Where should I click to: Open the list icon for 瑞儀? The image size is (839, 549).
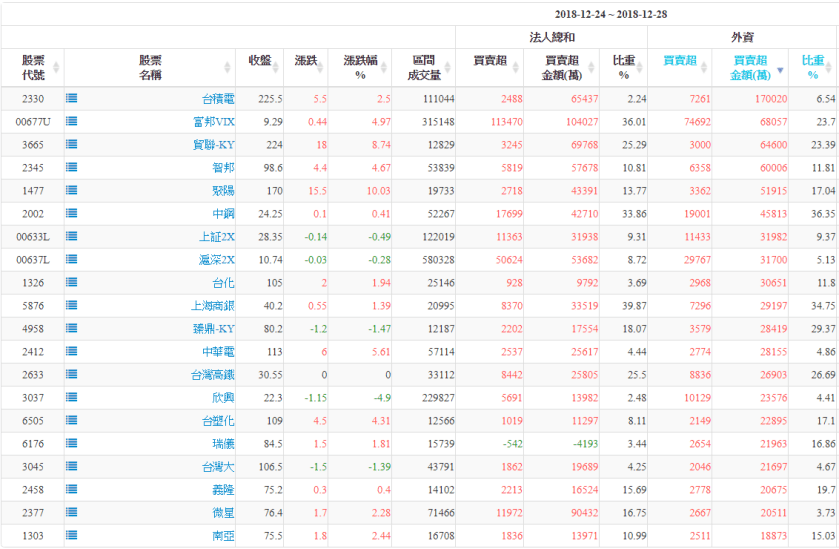(x=72, y=443)
